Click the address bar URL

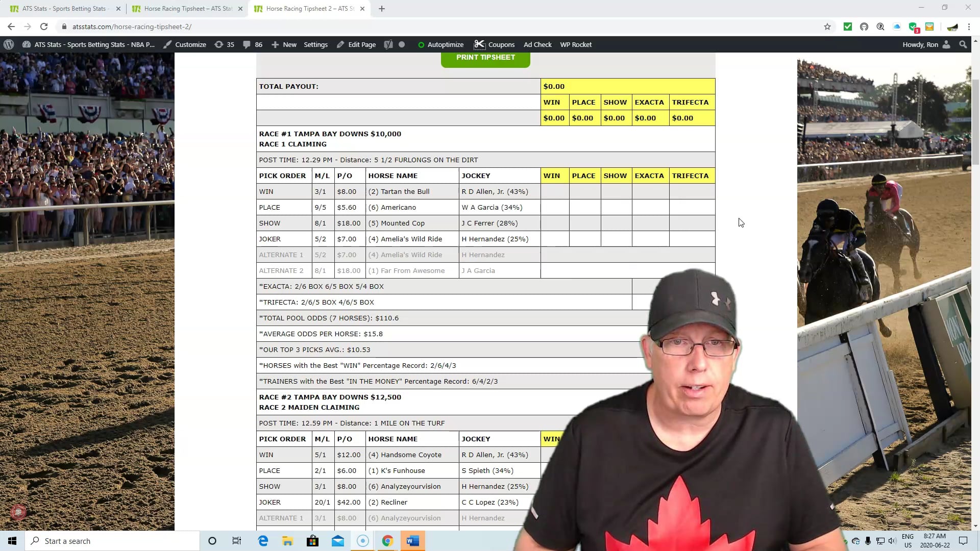click(x=132, y=27)
